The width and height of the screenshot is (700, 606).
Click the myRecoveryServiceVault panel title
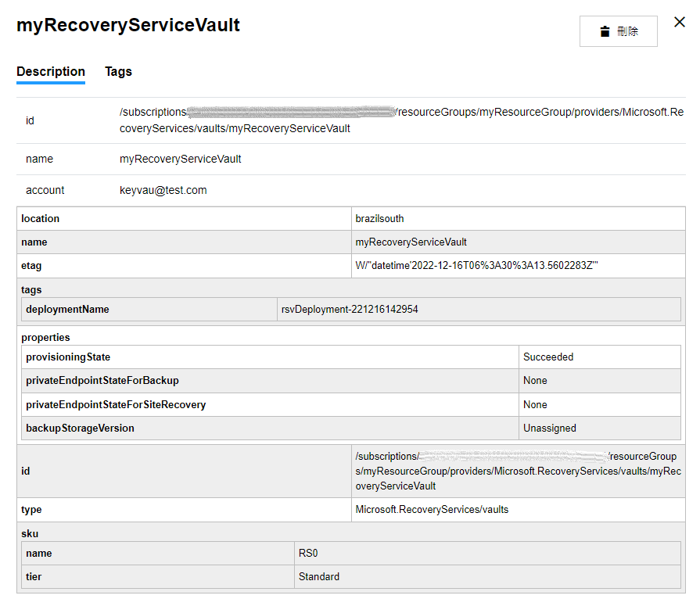point(128,25)
